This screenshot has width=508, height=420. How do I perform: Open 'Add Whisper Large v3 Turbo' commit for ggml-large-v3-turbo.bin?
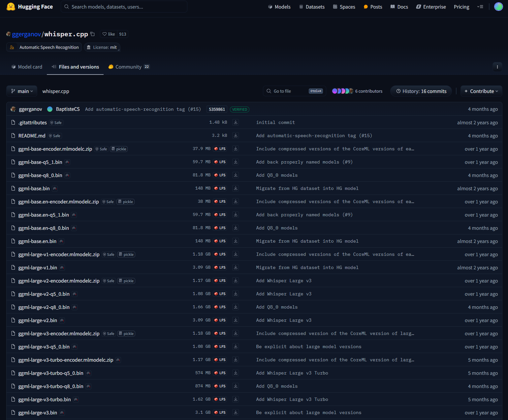point(292,399)
